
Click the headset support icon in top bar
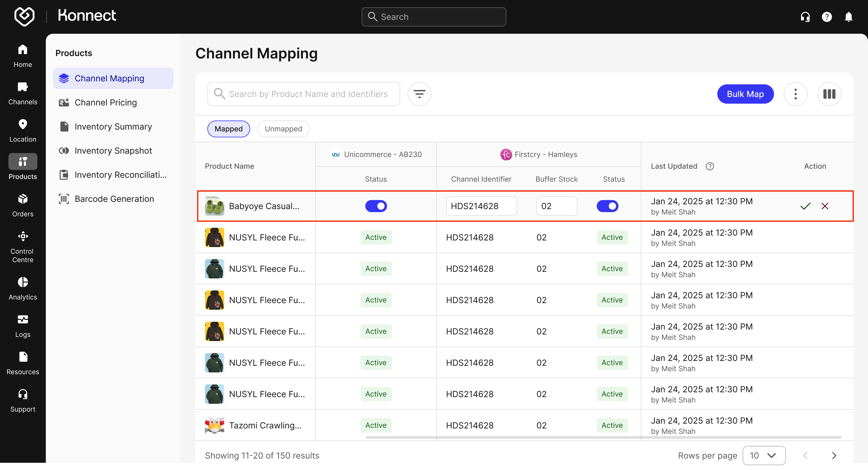pos(805,17)
